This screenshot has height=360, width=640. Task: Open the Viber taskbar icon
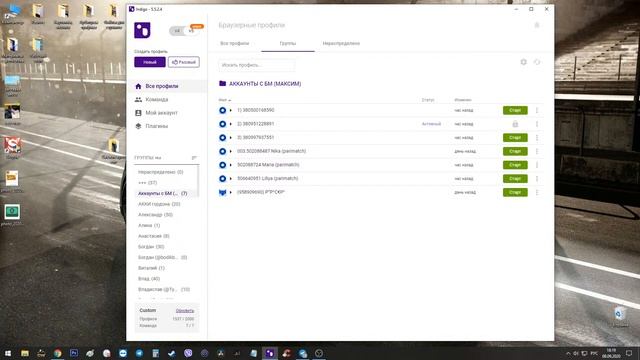[x=188, y=353]
